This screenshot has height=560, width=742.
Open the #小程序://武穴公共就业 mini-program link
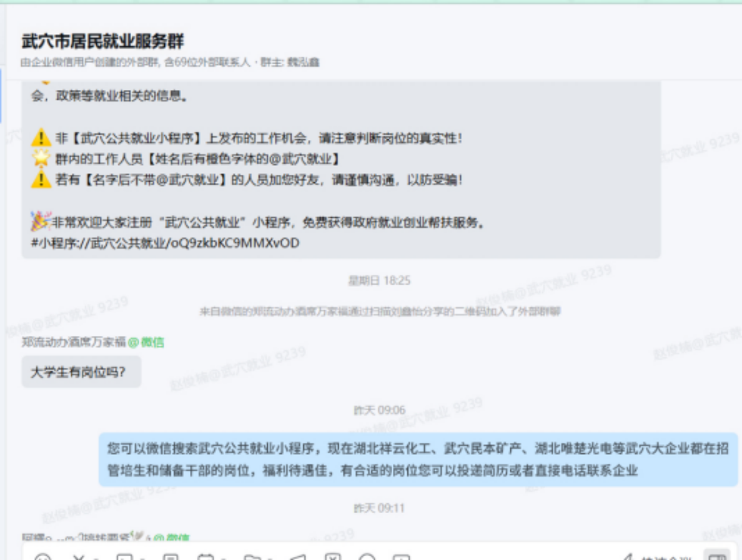(165, 243)
